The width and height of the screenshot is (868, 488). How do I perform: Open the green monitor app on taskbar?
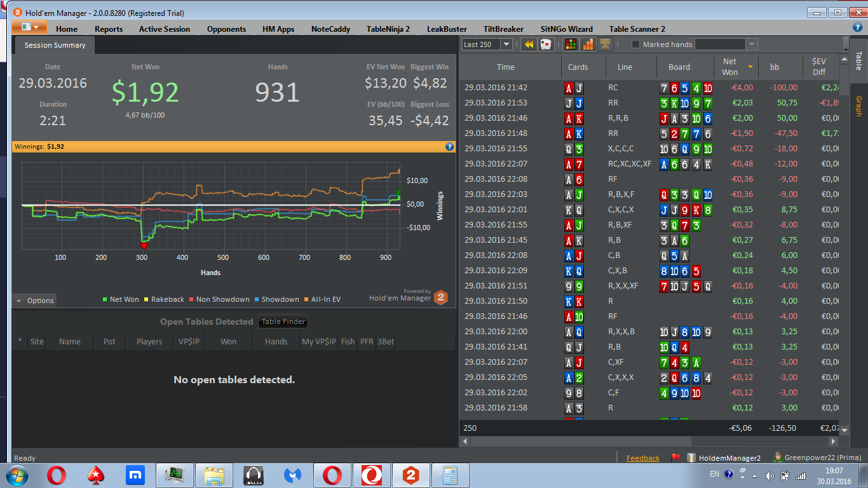coord(175,475)
